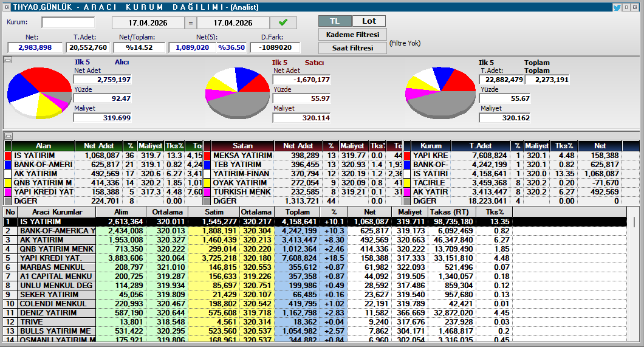Switch to TL view toggle
The width and height of the screenshot is (644, 347).
pos(335,21)
